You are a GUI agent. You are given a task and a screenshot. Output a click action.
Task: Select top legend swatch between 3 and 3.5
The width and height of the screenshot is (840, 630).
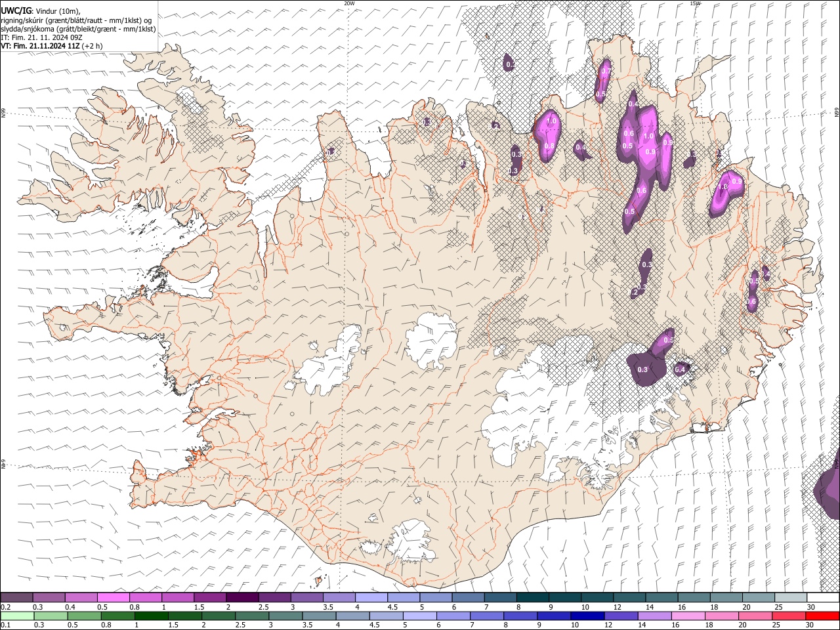point(306,598)
